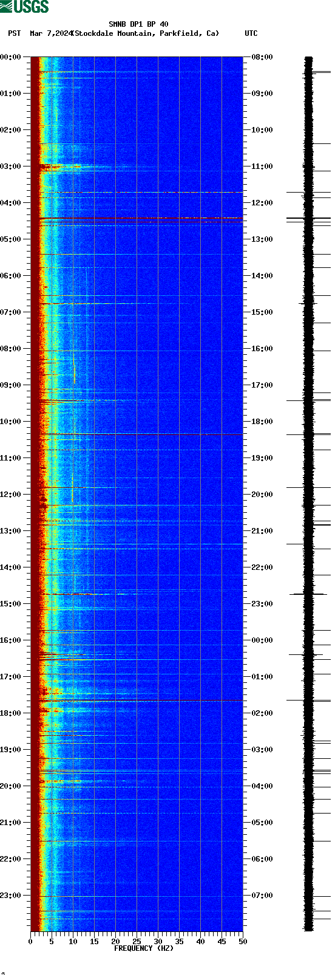Click the 00:00 PST time label
The height and width of the screenshot is (980, 335).
coord(11,57)
